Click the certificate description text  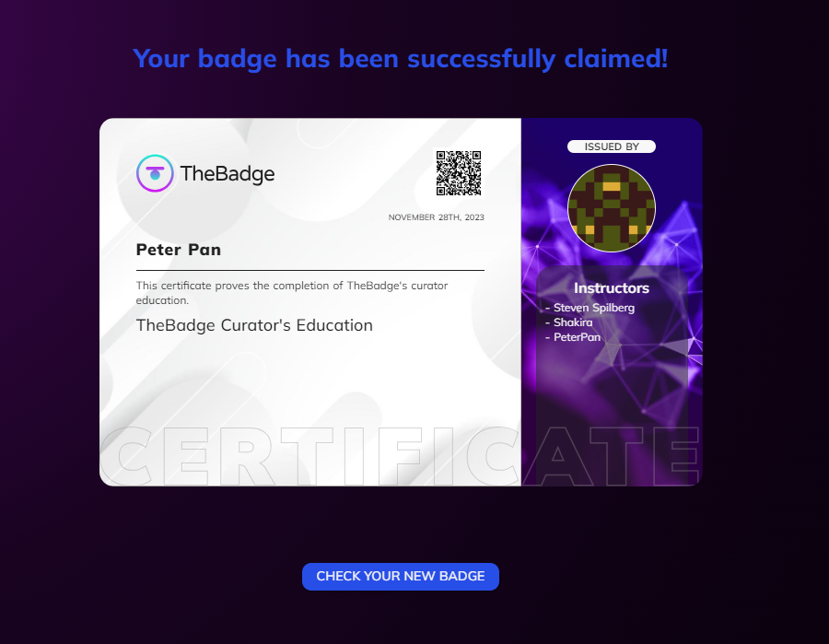[x=292, y=293]
